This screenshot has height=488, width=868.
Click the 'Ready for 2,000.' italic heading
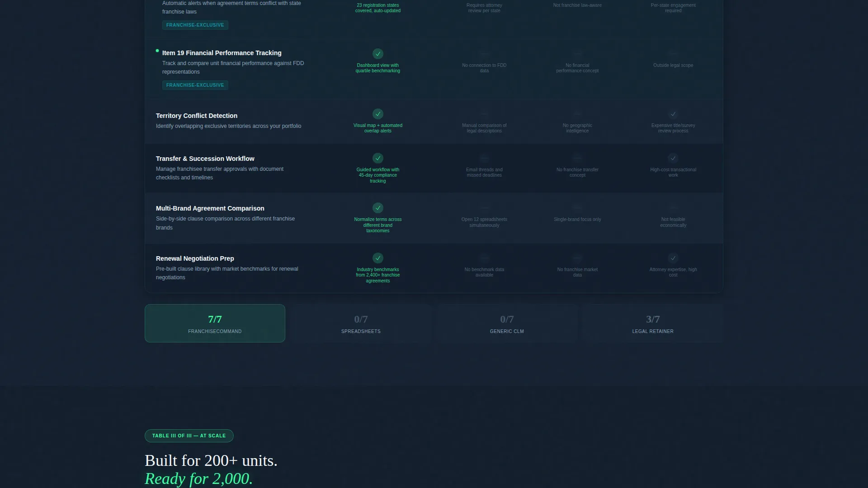(x=198, y=479)
